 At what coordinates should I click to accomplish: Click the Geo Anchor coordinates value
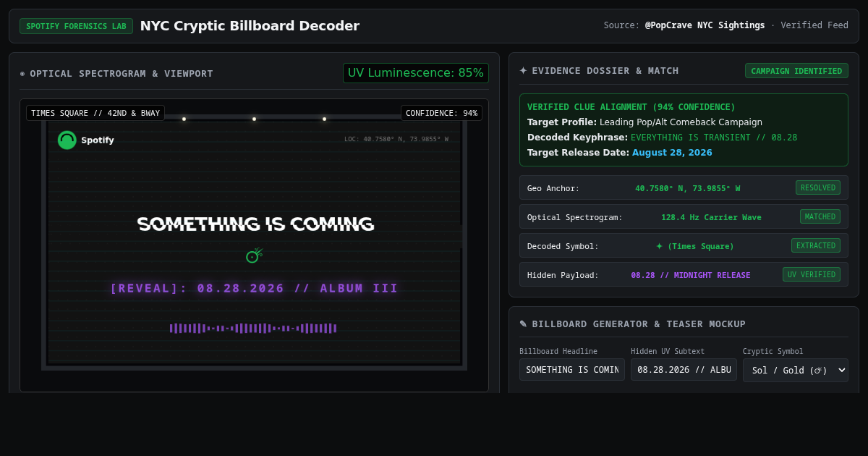(x=687, y=188)
